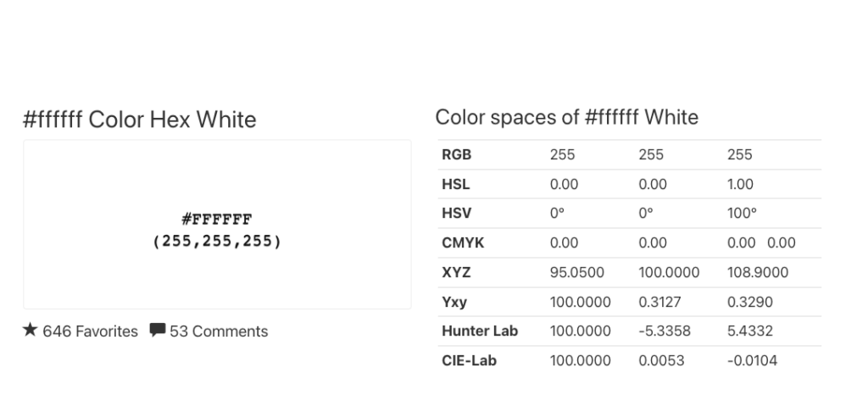
Task: Click the CIE-Lab row label
Action: tap(469, 360)
